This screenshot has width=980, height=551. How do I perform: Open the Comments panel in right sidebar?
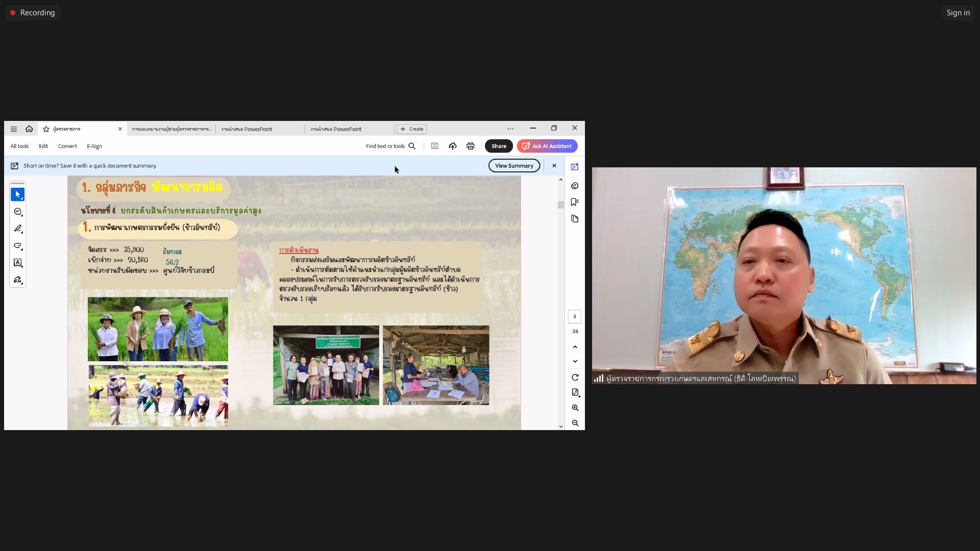pos(575,186)
